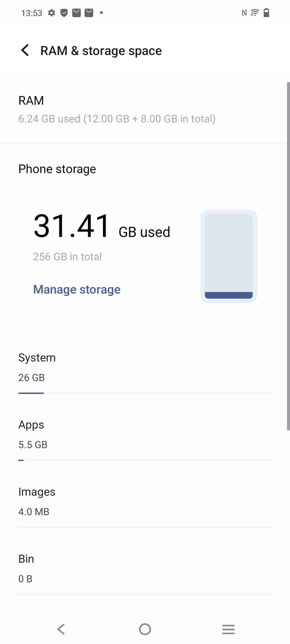Tap the phone storage usage graphic

tap(229, 256)
